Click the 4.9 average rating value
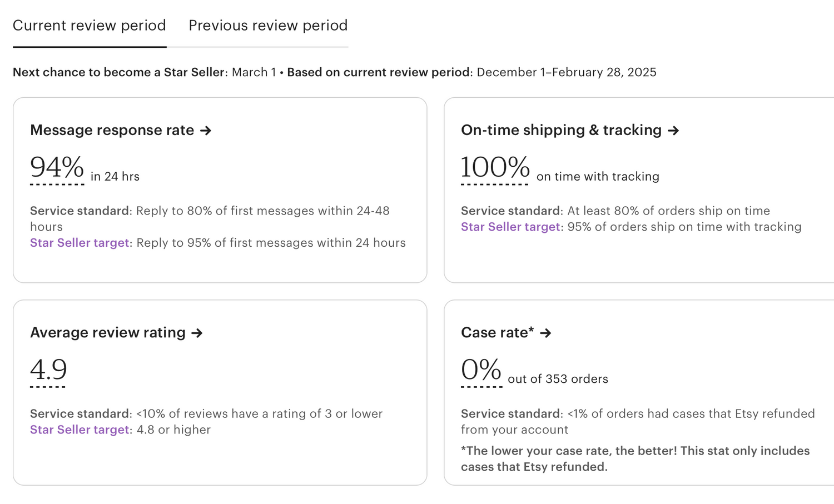Screen dimensions: 834x504 click(48, 370)
